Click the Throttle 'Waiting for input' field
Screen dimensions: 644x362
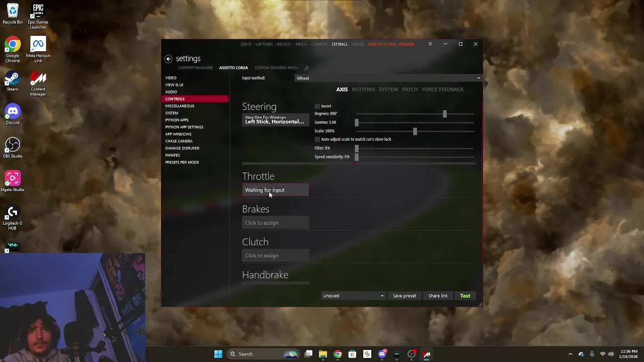(276, 190)
